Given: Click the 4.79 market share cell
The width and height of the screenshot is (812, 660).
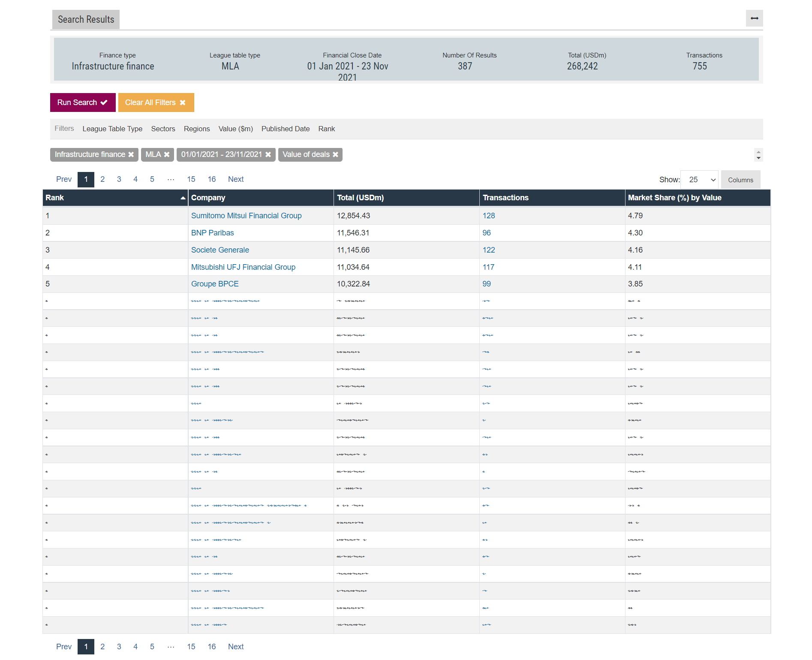Looking at the screenshot, I should click(698, 216).
